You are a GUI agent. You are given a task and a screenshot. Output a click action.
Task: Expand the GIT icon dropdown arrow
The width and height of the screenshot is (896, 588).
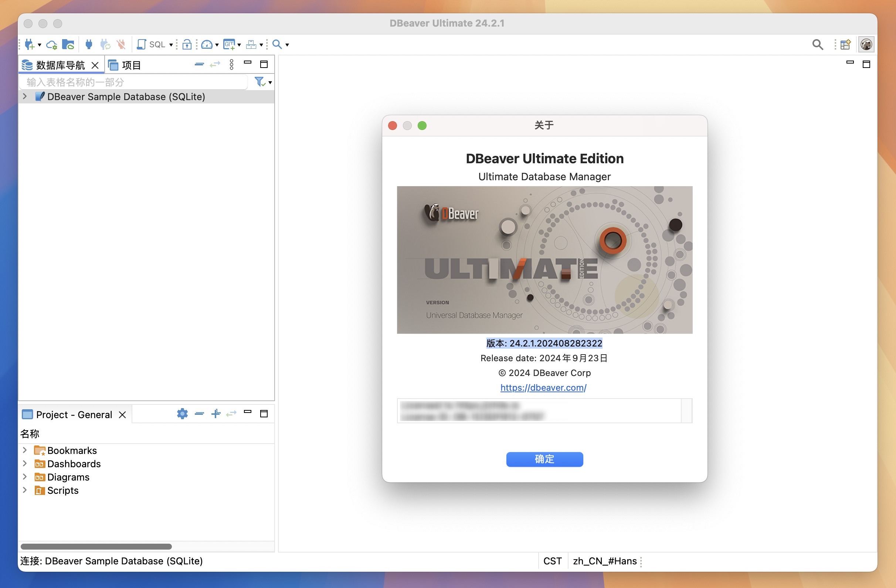tap(239, 45)
